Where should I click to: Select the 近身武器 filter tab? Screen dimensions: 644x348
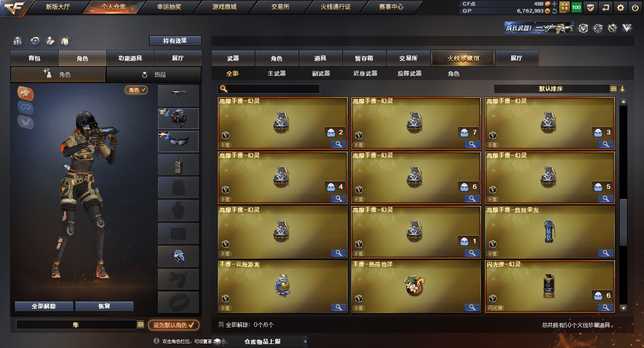click(x=365, y=74)
